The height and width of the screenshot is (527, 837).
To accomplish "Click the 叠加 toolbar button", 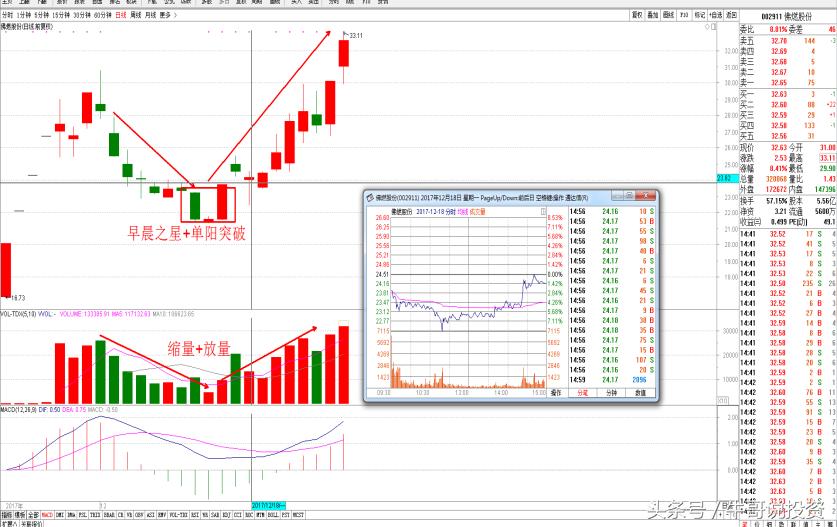I will [652, 15].
